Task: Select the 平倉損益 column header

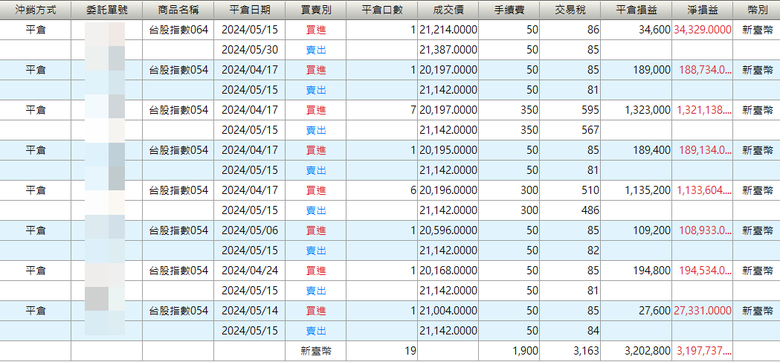Action: 636,9
